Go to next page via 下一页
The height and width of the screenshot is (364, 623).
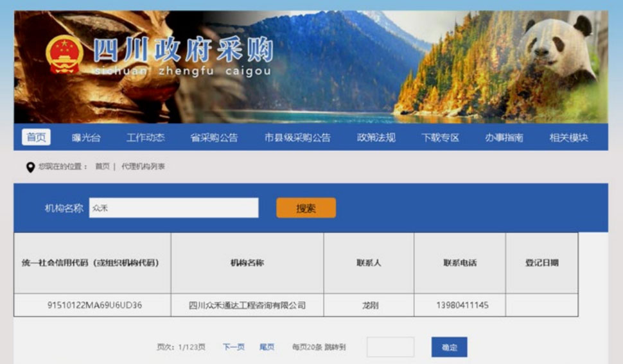coord(234,347)
